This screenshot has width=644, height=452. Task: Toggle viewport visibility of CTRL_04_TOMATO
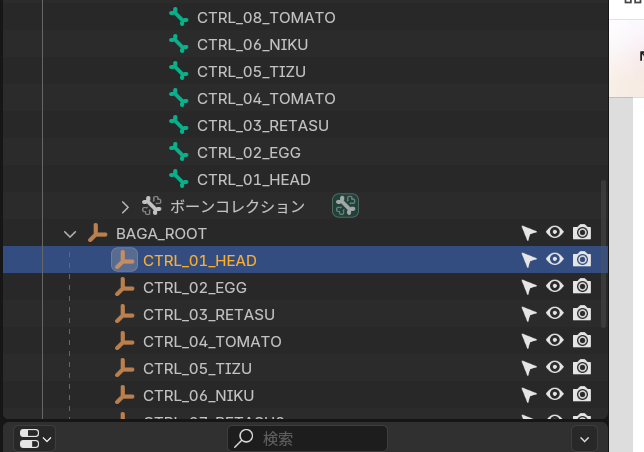[x=555, y=341]
